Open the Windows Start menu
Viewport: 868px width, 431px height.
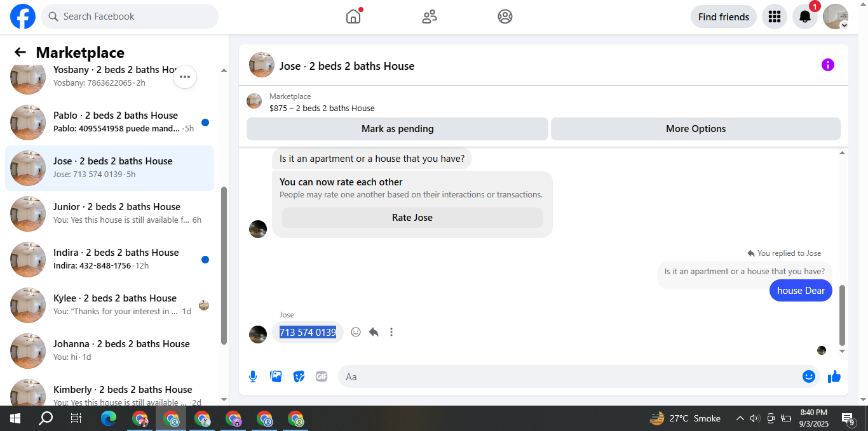pyautogui.click(x=15, y=418)
